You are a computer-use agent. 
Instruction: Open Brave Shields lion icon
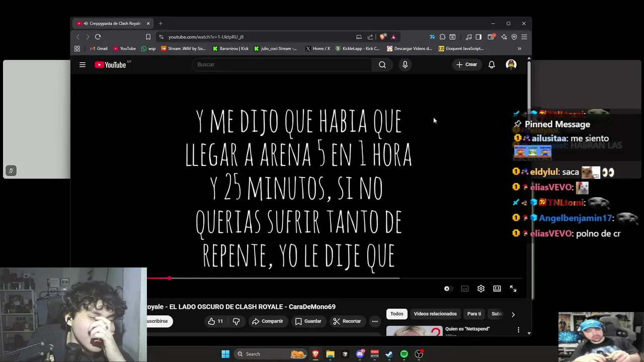click(383, 37)
